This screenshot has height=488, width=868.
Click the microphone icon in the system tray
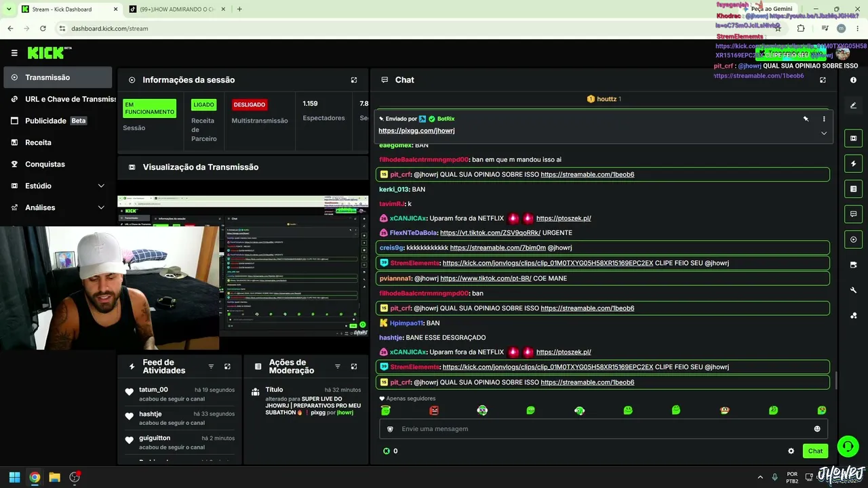click(774, 477)
